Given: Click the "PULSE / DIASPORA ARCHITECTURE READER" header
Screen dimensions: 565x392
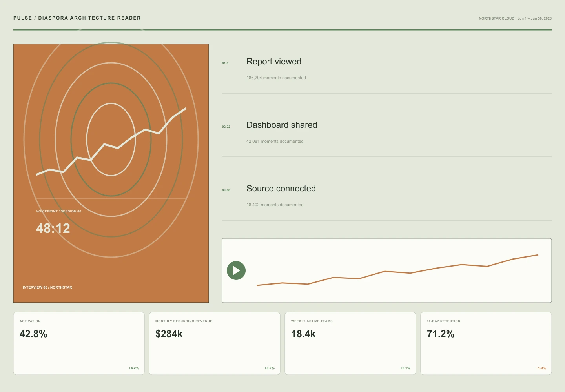Looking at the screenshot, I should tap(77, 18).
